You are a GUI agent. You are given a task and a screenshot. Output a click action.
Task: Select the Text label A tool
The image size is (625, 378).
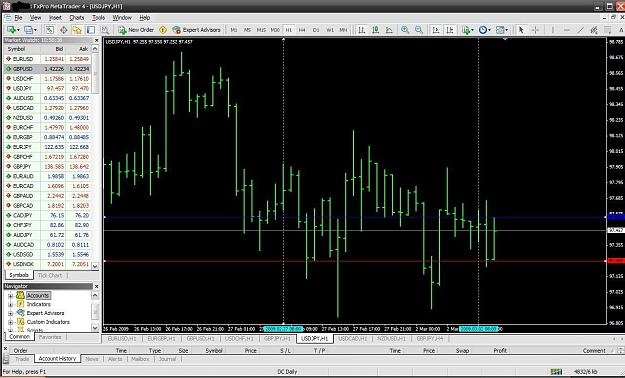coord(621,30)
